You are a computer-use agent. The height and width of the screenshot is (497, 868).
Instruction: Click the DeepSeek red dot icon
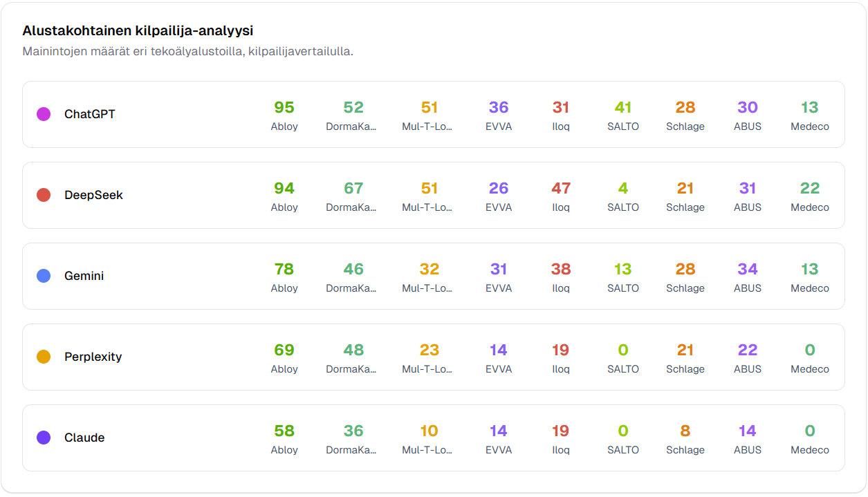(44, 195)
